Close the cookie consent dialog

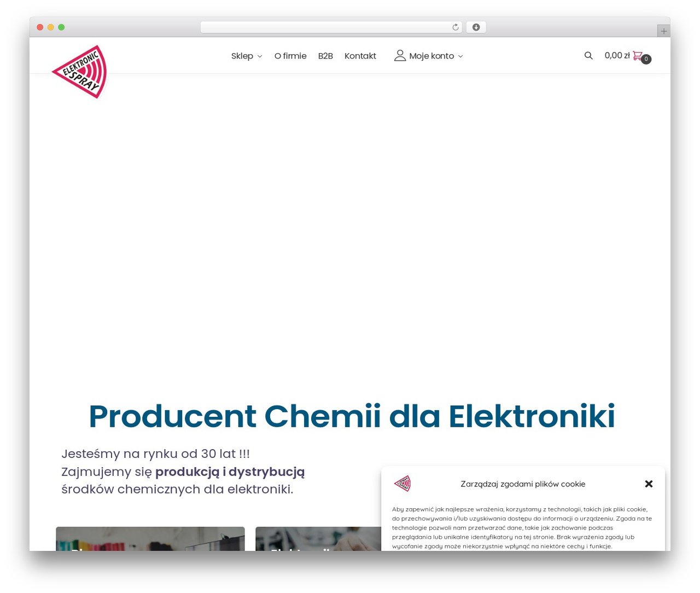click(x=649, y=484)
